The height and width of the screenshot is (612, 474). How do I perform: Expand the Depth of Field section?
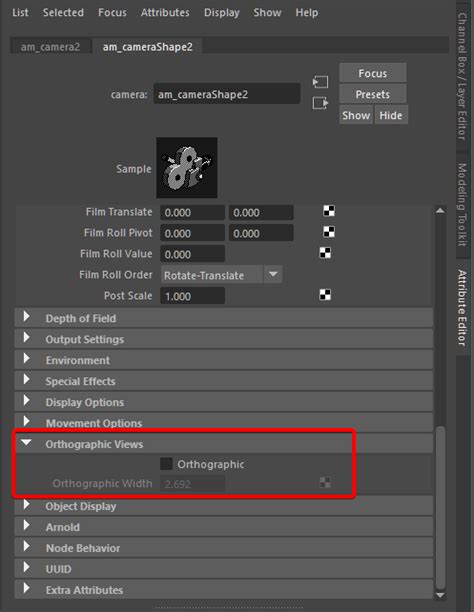223,318
